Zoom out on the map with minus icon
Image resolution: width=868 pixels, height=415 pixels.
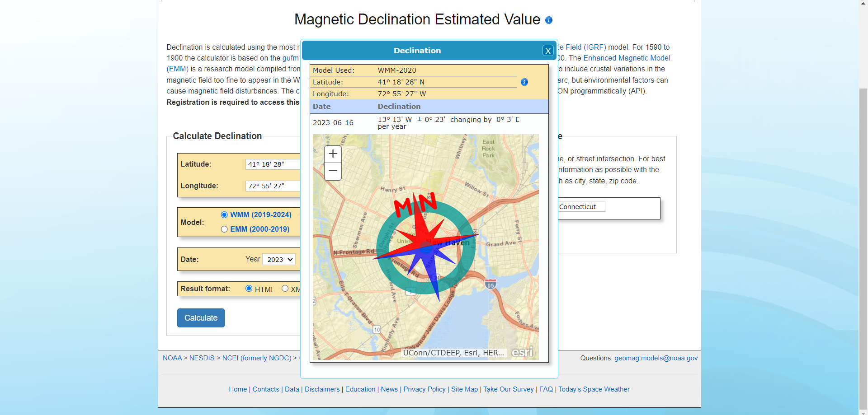[333, 171]
